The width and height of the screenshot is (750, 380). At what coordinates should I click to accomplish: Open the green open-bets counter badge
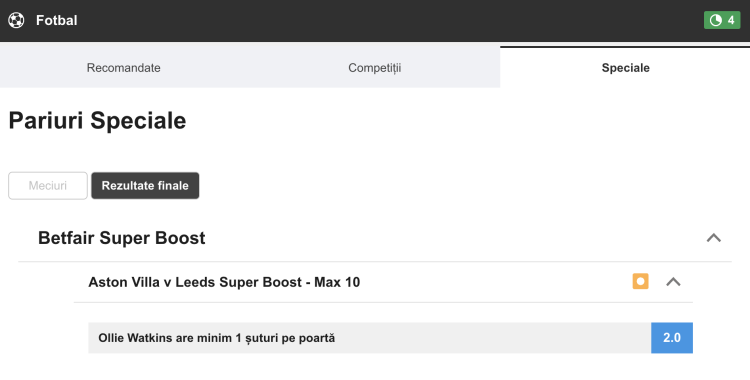point(722,20)
